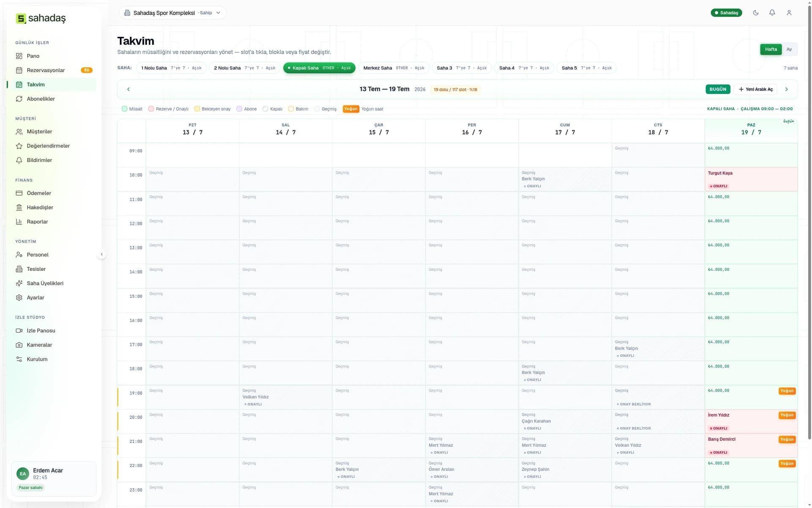Image resolution: width=812 pixels, height=508 pixels.
Task: Open Ayarlar gear icon in sidebar
Action: coord(19,298)
